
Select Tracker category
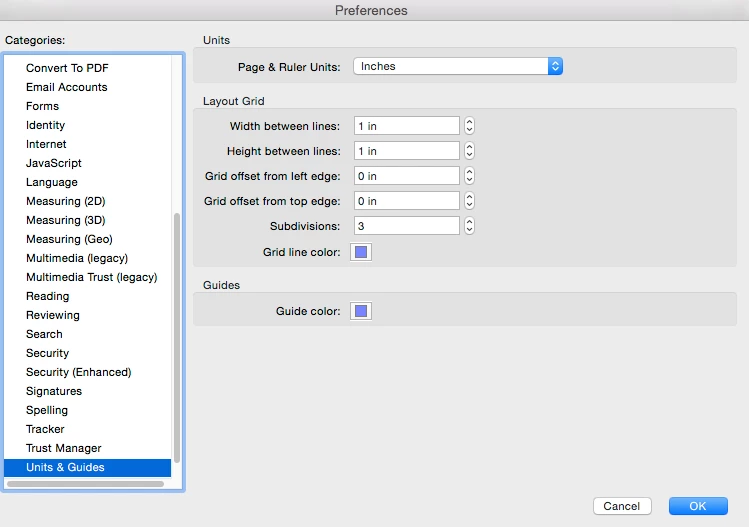tap(87, 429)
